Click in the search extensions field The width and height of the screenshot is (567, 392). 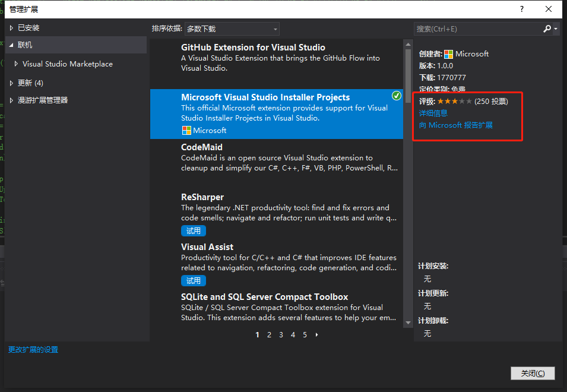point(477,29)
